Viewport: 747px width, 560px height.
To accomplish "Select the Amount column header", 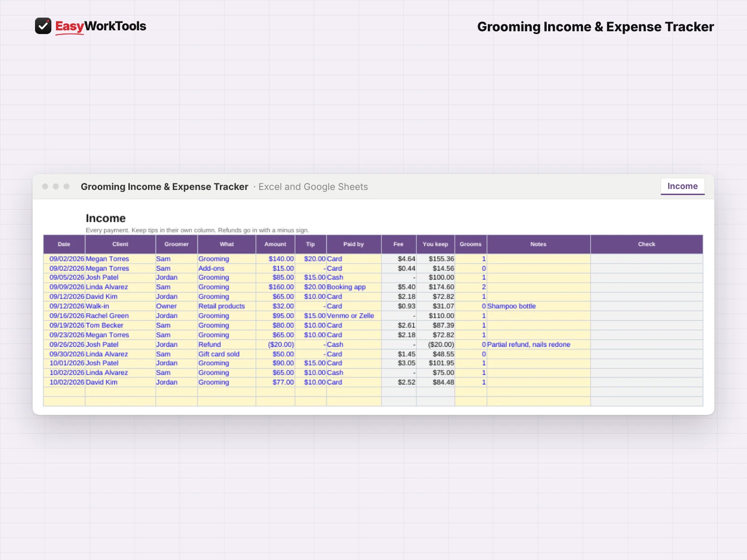I will 275,244.
